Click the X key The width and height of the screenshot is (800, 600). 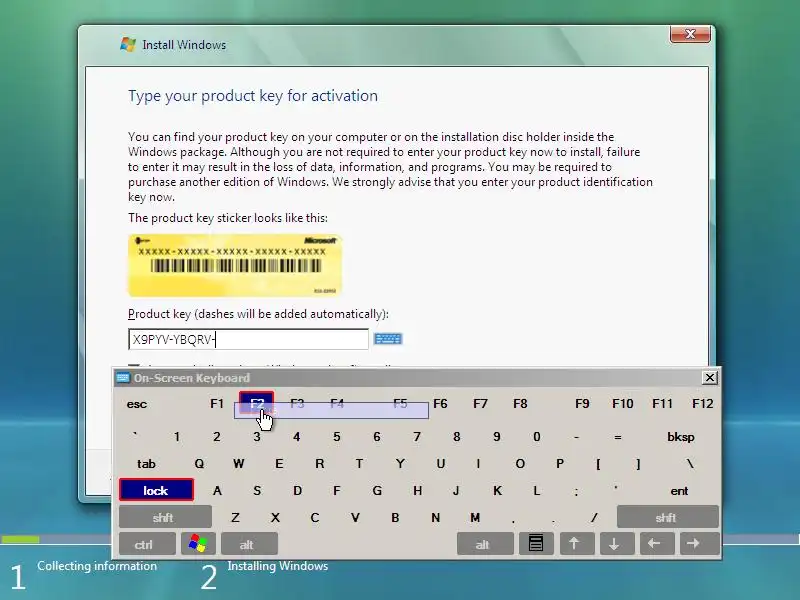click(x=275, y=517)
